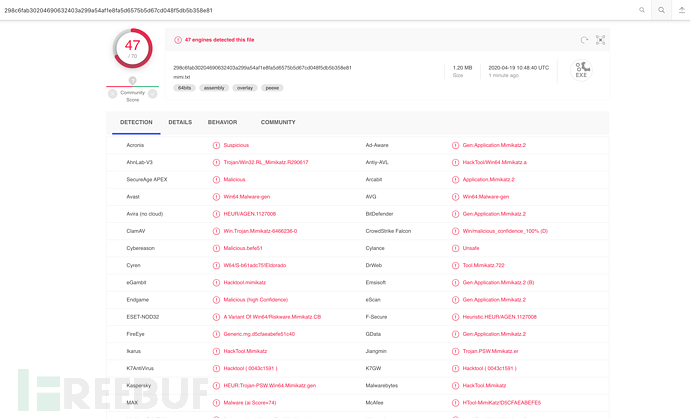Vote negative on the community score
This screenshot has width=690, height=418.
click(x=113, y=94)
